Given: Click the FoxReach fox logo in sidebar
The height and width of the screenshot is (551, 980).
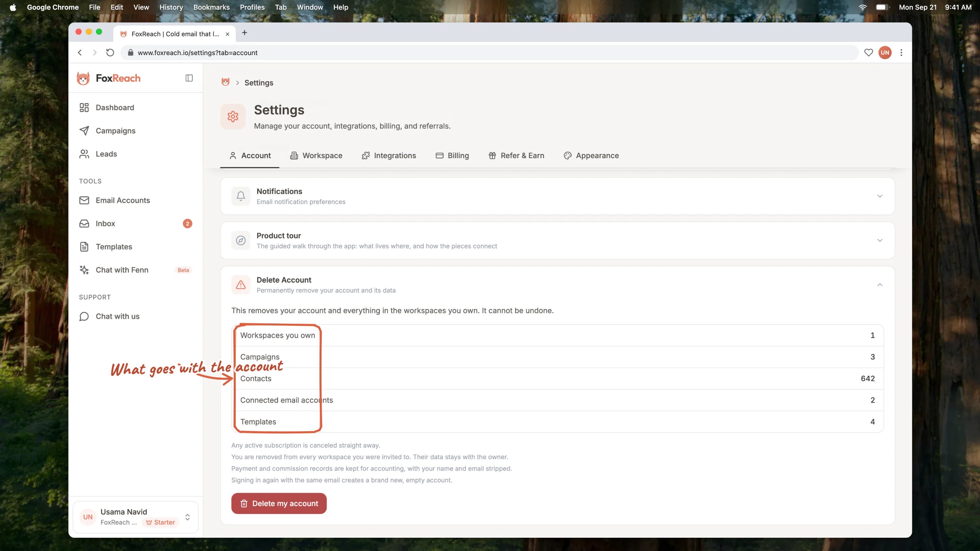Looking at the screenshot, I should tap(83, 78).
